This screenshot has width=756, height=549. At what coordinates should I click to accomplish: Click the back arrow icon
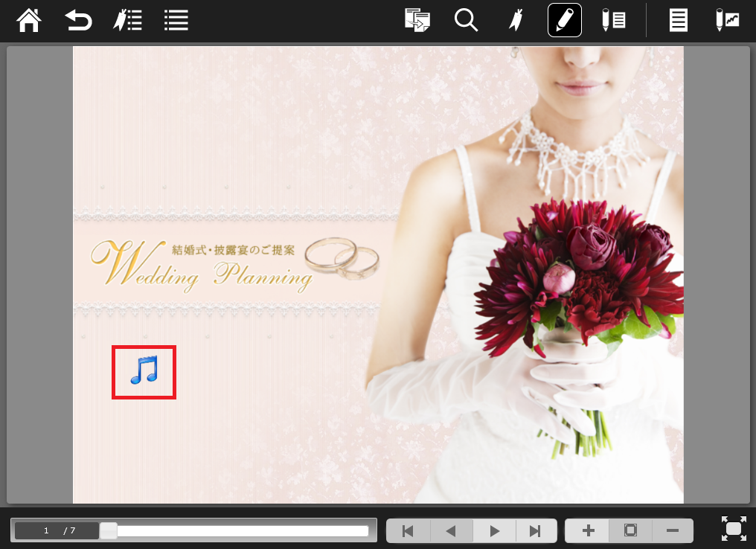(78, 20)
